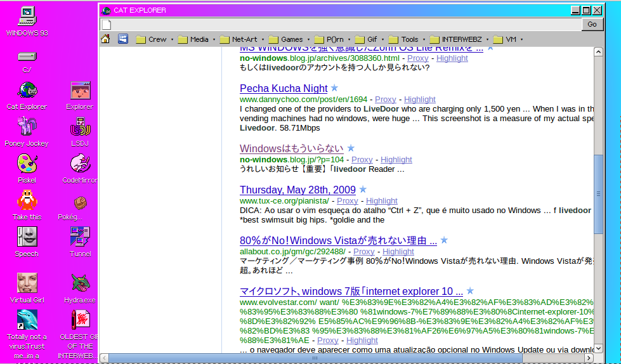
Task: Click Proxy for archives/3088360.html result
Action: (418, 58)
